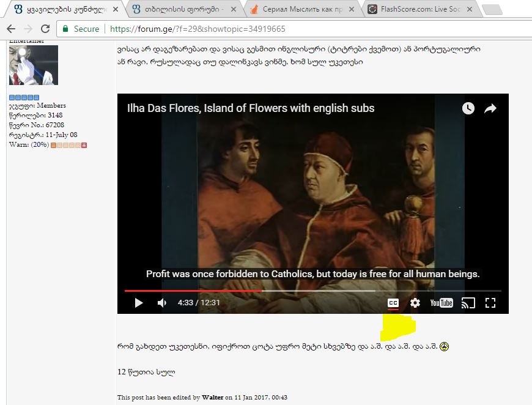532x405 pixels.
Task: Go back with the browser back arrow
Action: pos(11,29)
